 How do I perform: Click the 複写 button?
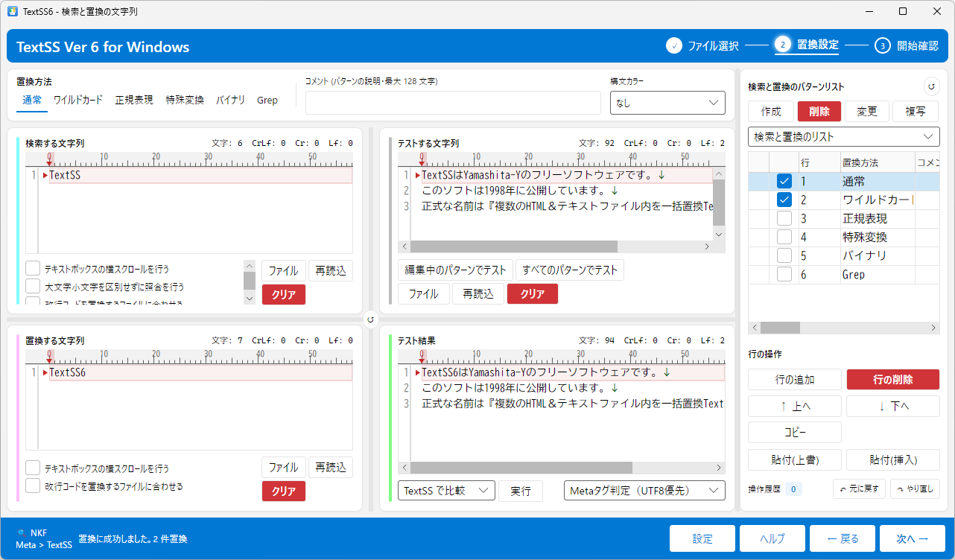pos(916,112)
